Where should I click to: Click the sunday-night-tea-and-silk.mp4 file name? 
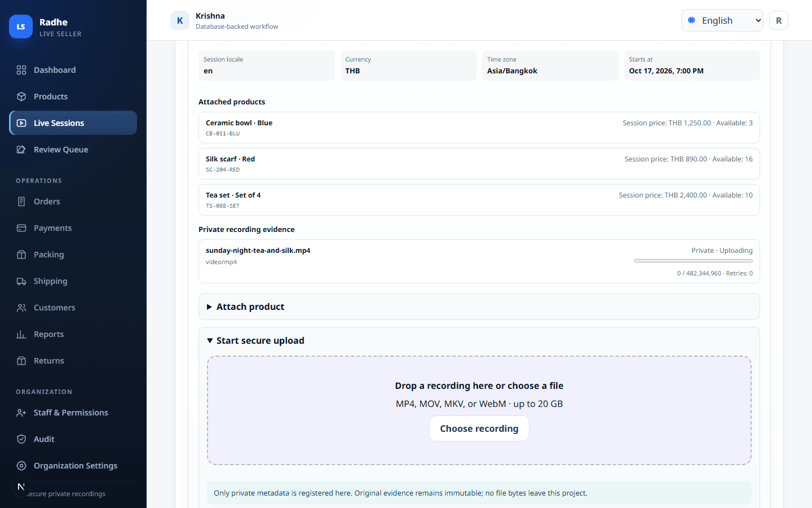point(258,251)
